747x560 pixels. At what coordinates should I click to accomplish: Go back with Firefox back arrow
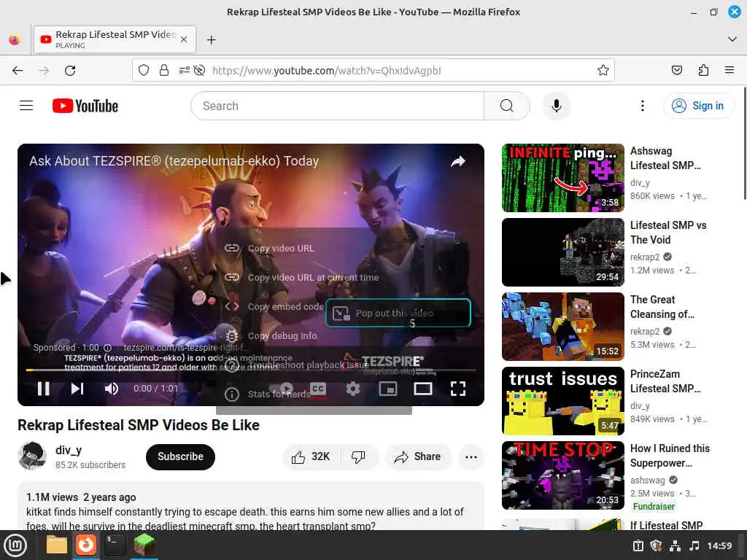tap(18, 71)
